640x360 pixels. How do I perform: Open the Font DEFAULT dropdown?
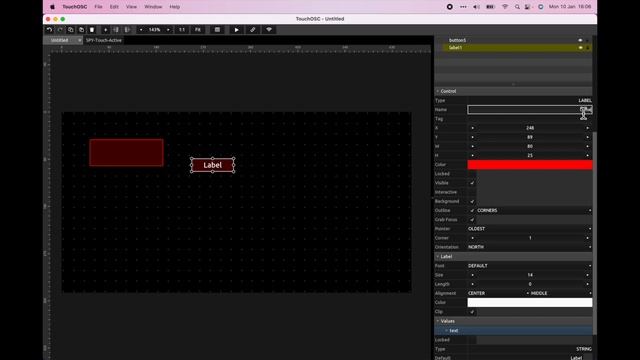(x=530, y=266)
